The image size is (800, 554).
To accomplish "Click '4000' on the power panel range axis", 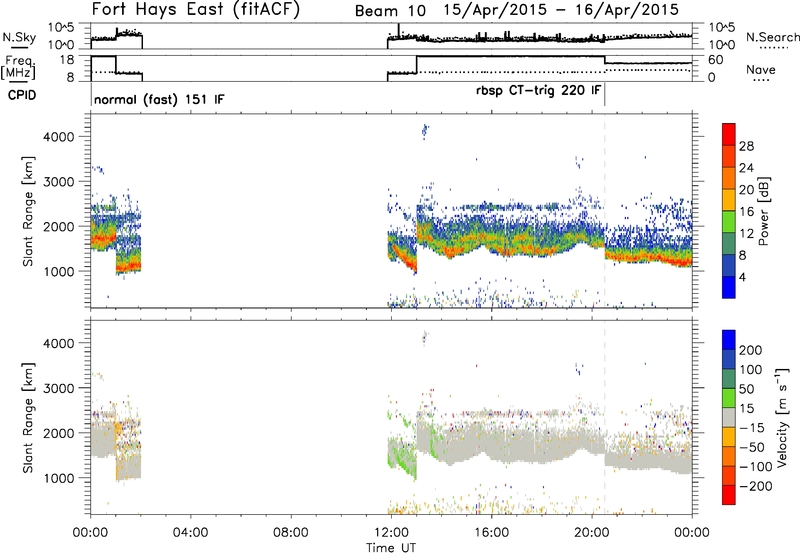I will [x=58, y=137].
